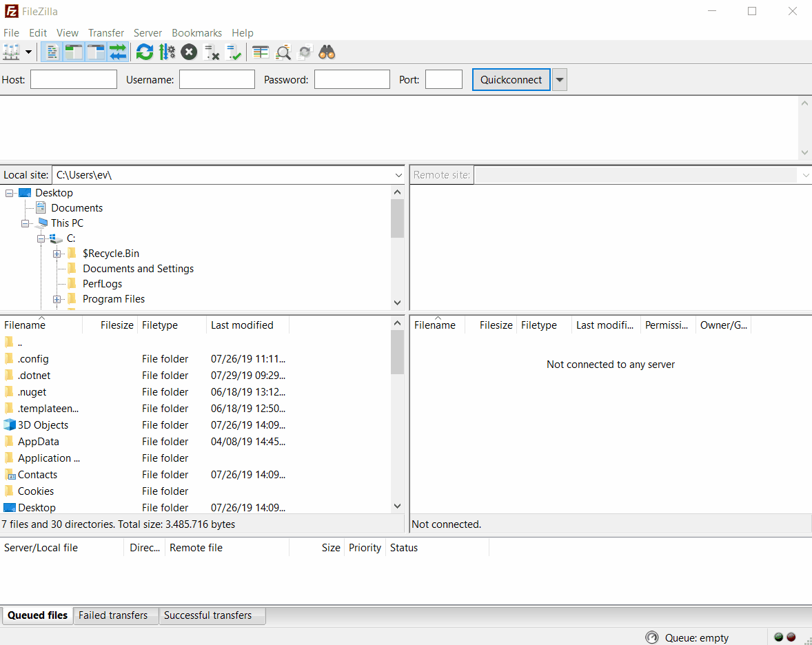Focus the Port input field
The width and height of the screenshot is (812, 645).
coord(444,80)
